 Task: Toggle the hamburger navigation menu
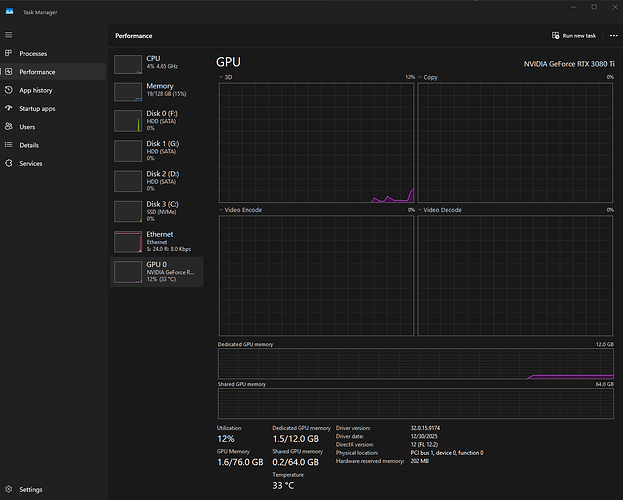[x=8, y=34]
